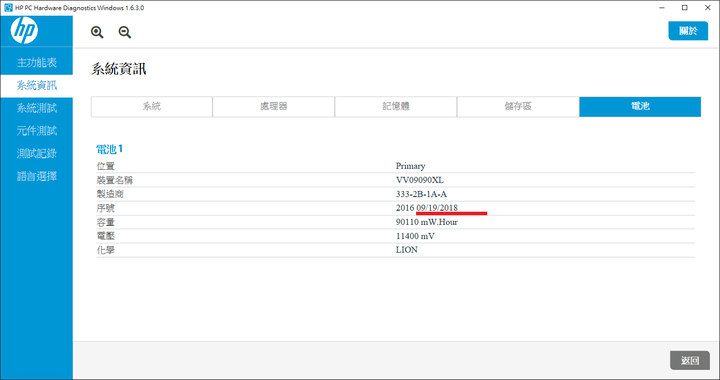The image size is (720, 380).
Task: Click the 容量 row label
Action: 106,222
